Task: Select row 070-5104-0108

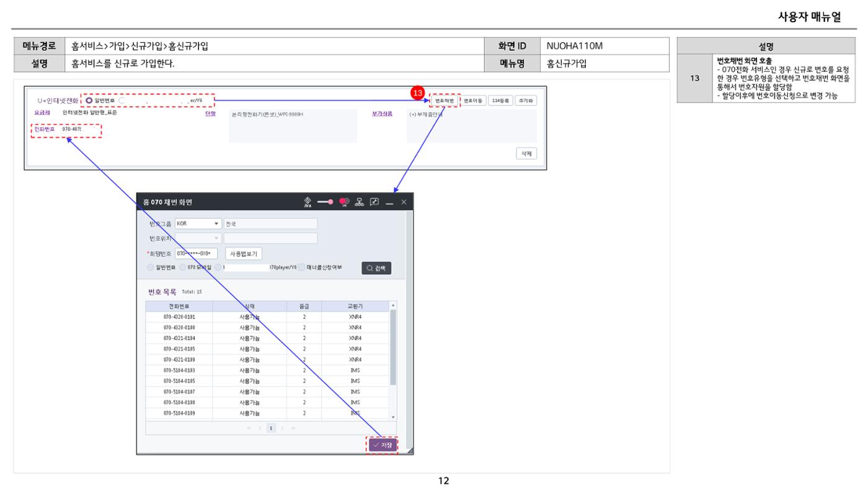Action: point(267,402)
